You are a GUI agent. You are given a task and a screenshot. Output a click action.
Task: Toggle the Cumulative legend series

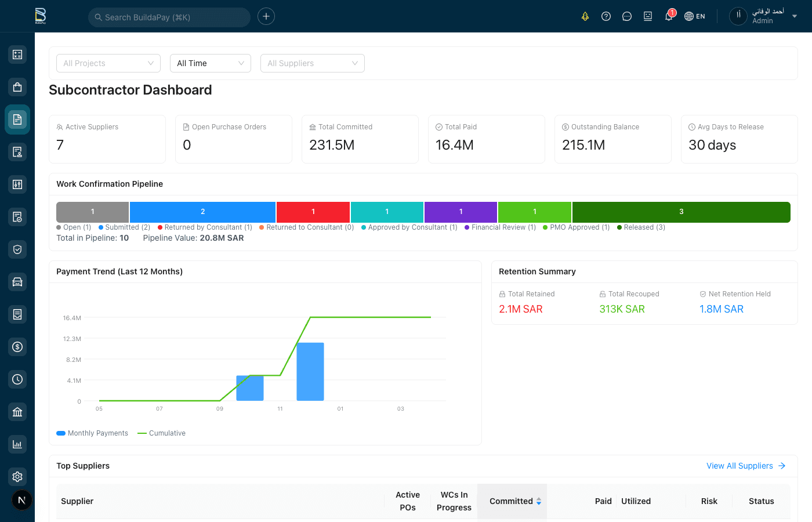coord(162,433)
